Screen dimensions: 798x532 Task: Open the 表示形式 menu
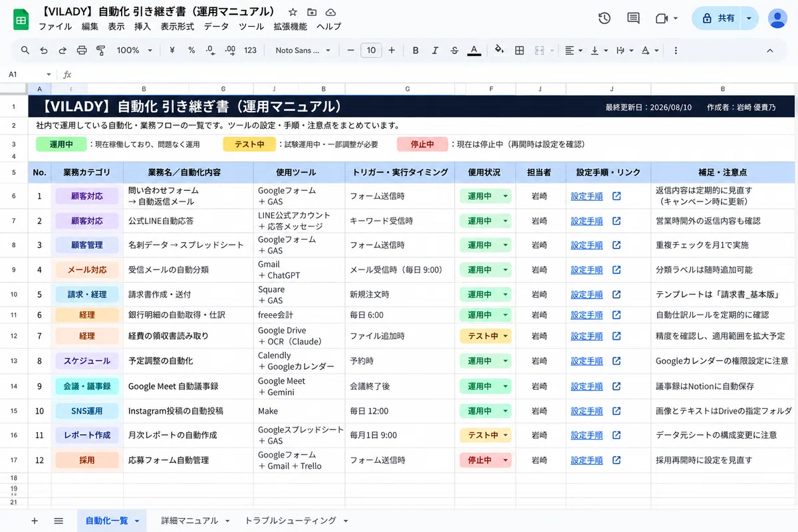(178, 27)
